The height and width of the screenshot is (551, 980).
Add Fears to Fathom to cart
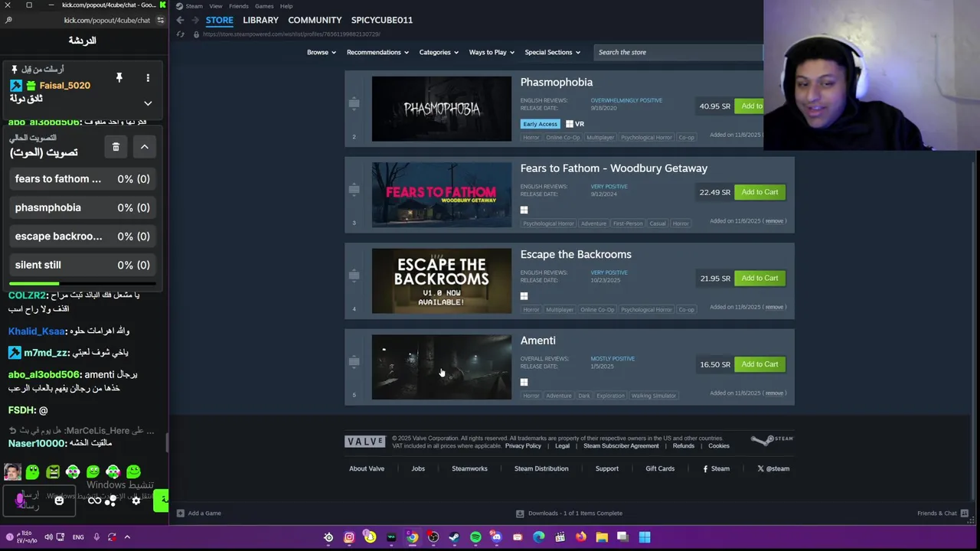coord(759,192)
